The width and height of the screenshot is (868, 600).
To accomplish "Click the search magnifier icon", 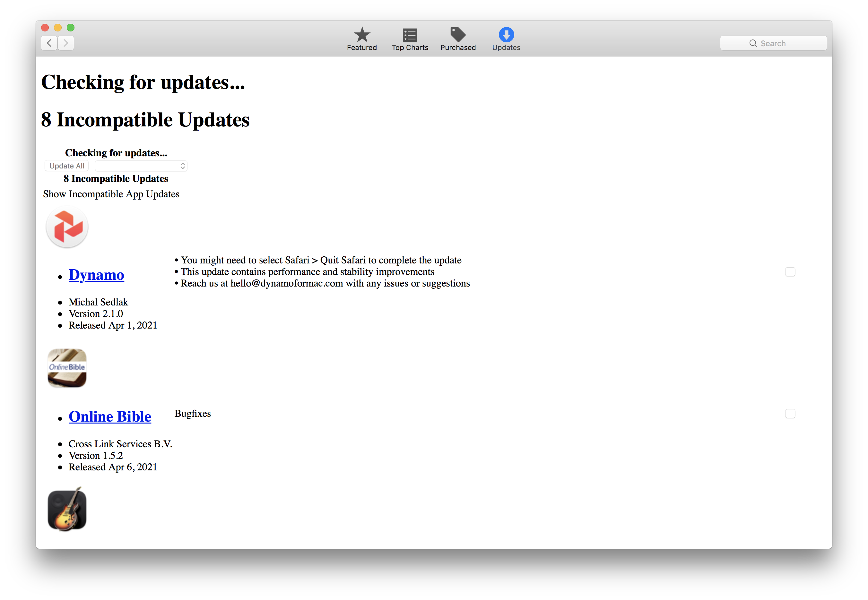I will [753, 43].
